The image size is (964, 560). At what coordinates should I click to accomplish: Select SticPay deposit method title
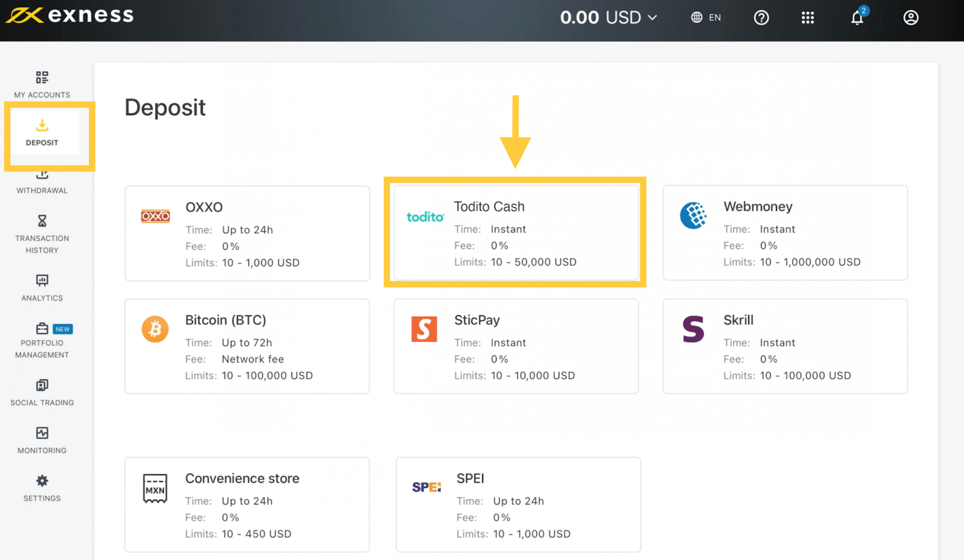tap(477, 320)
